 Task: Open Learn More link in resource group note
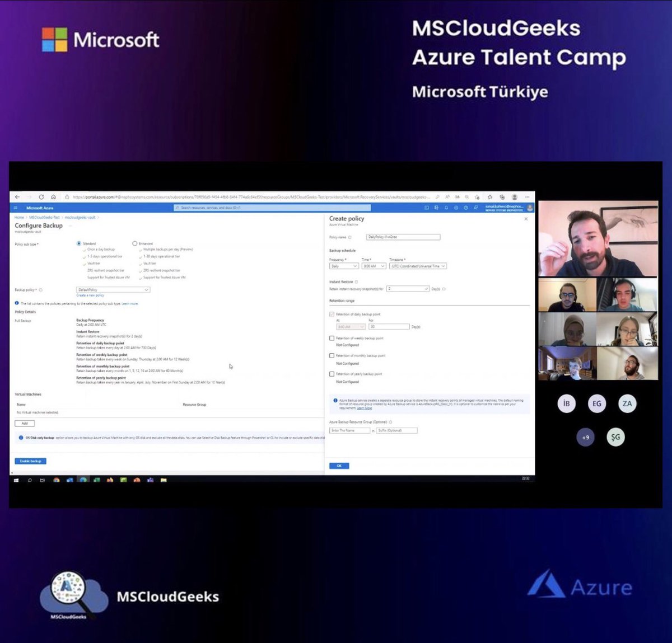tap(365, 408)
